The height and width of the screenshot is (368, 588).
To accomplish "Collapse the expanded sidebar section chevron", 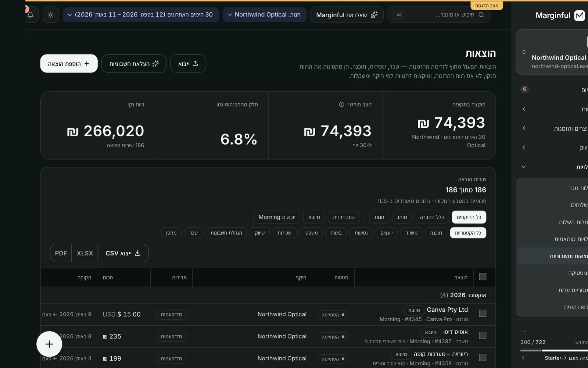I will [x=524, y=167].
